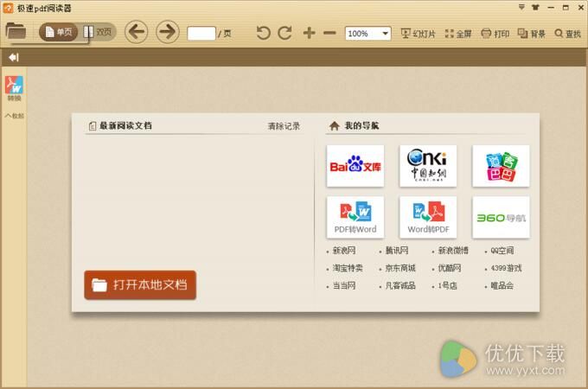Focus the page number input box
Screen dimensions: 588x389
coord(201,34)
